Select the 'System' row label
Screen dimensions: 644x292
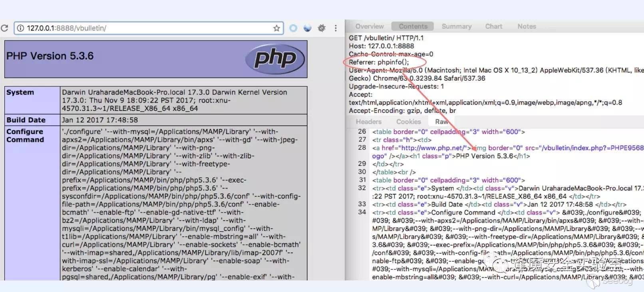tap(20, 92)
